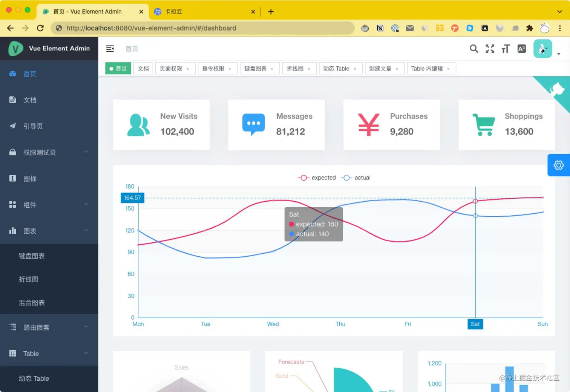Open a new browser tab
Viewport: 570px width, 392px height.
point(271,12)
